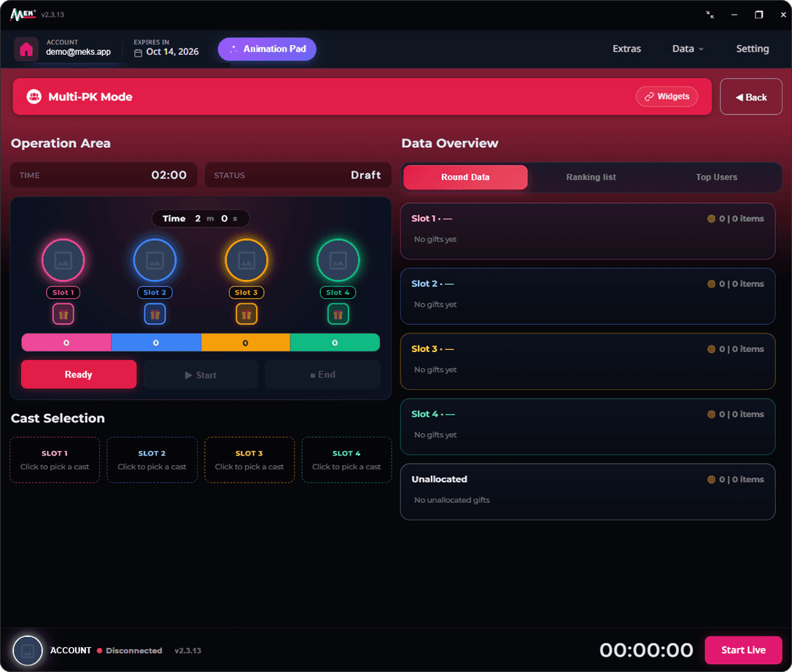Click the compact mode arrows icon
The width and height of the screenshot is (792, 672).
point(710,15)
